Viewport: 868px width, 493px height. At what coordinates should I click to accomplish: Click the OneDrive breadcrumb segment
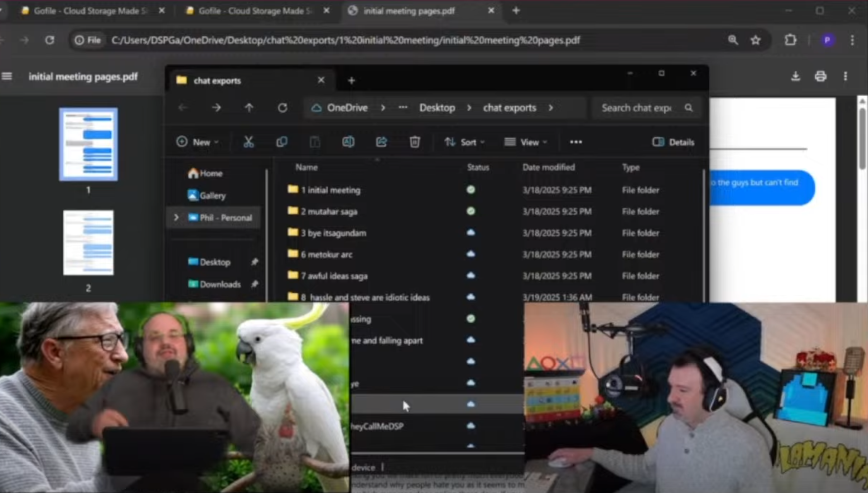[x=347, y=108]
